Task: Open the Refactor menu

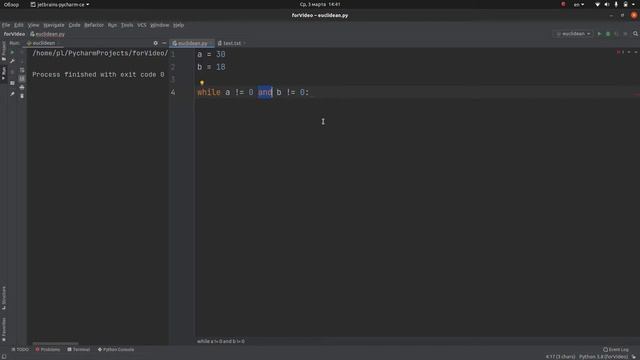Action: tap(94, 25)
